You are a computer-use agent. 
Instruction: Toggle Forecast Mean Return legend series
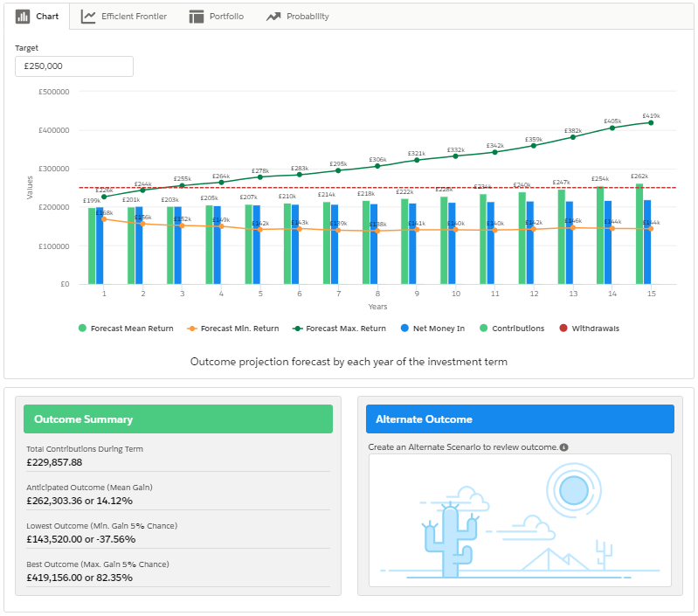[x=126, y=329]
